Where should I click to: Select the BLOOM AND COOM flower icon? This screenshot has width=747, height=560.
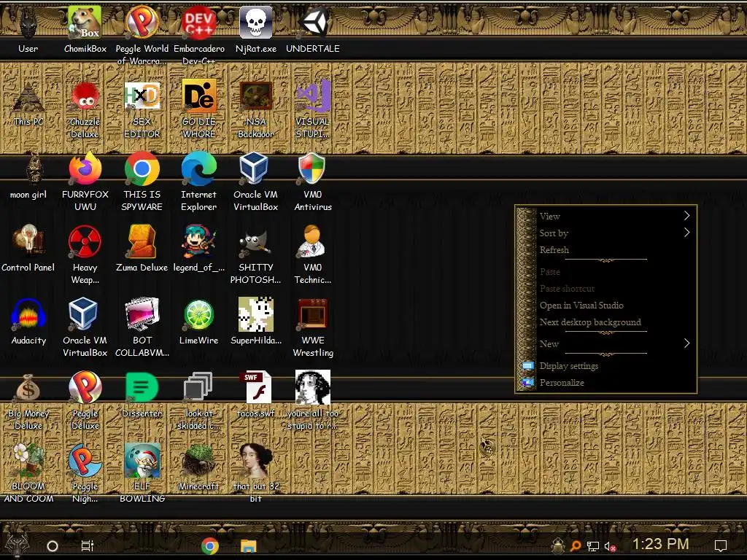pos(28,461)
